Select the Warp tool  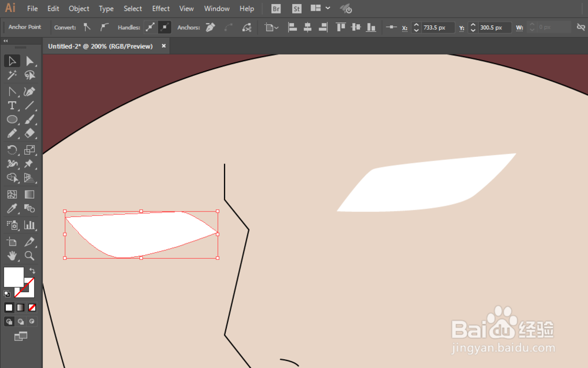(12, 164)
